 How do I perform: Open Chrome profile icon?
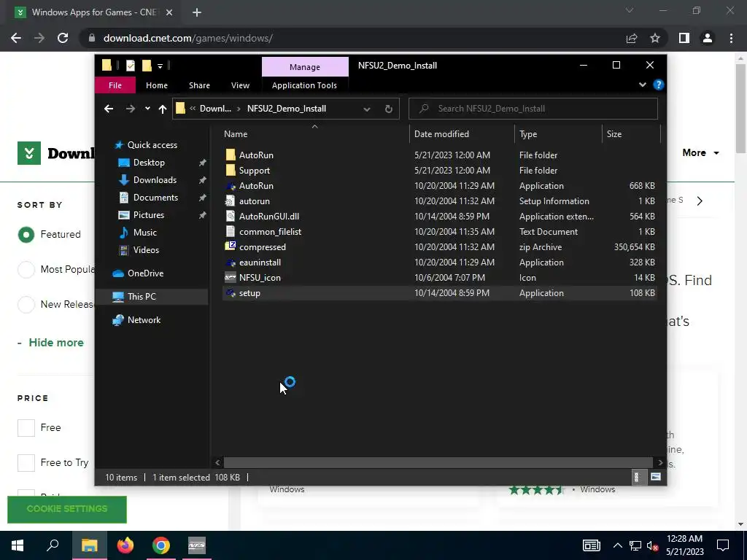pyautogui.click(x=708, y=38)
